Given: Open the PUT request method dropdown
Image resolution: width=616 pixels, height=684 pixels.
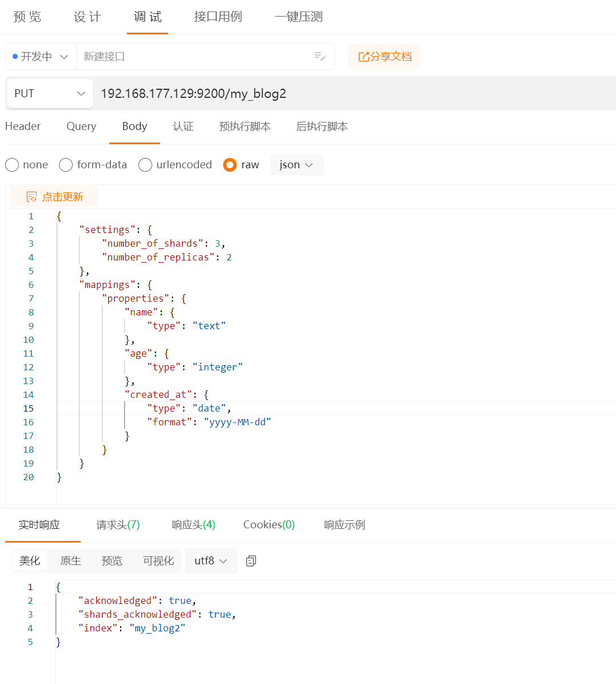Looking at the screenshot, I should 50,93.
